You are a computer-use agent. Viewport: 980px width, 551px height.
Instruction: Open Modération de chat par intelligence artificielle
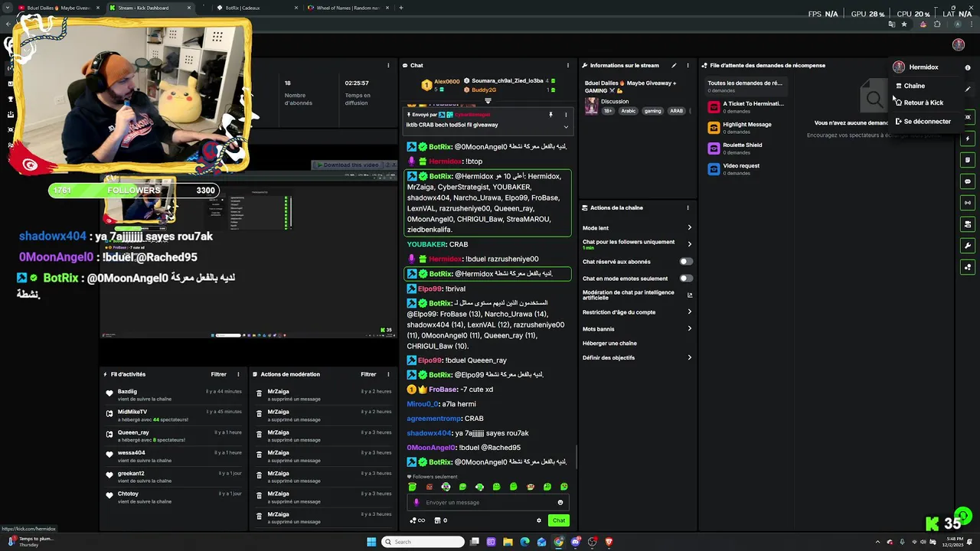(637, 295)
